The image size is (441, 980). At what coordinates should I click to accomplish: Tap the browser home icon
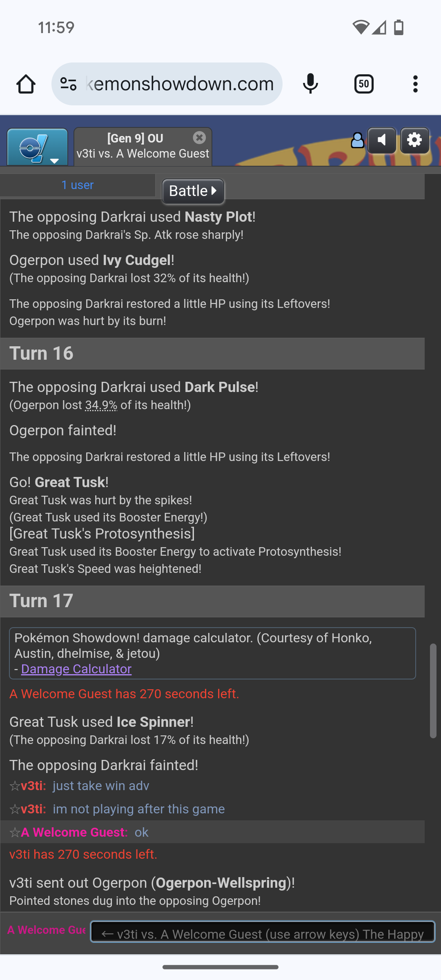(x=26, y=84)
